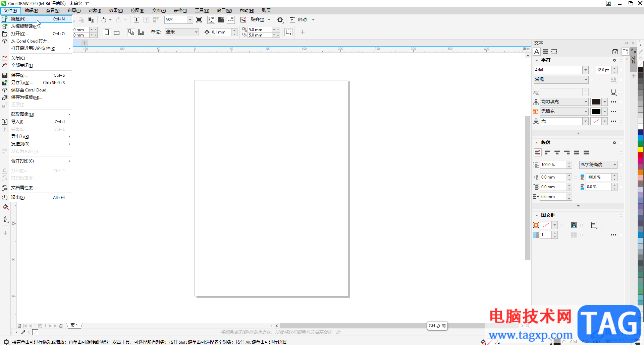Image resolution: width=644 pixels, height=345 pixels.
Task: Click the nudge distance 0.1 mm field
Action: [x=221, y=32]
